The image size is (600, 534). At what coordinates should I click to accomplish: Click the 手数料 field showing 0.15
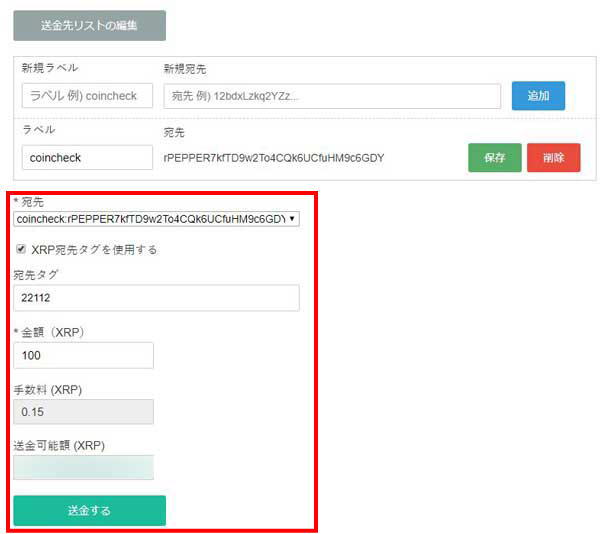83,412
